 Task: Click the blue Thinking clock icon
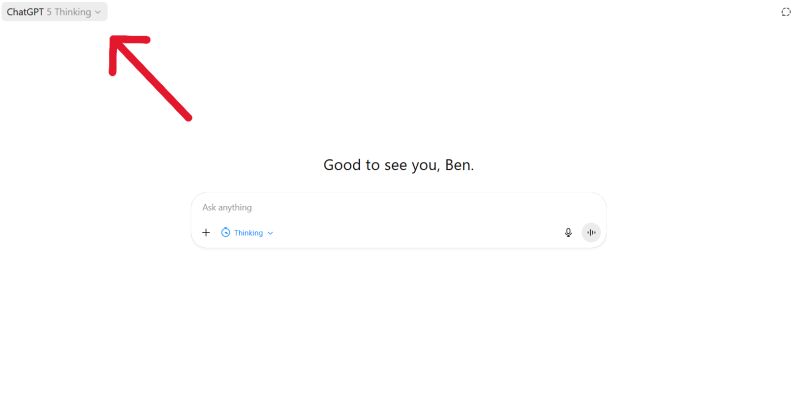click(x=226, y=233)
